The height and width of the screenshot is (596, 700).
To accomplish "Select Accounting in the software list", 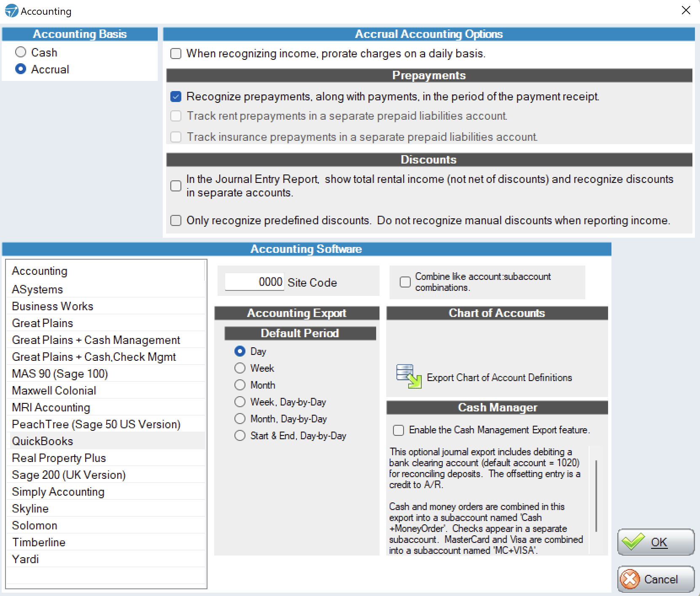I will click(106, 271).
